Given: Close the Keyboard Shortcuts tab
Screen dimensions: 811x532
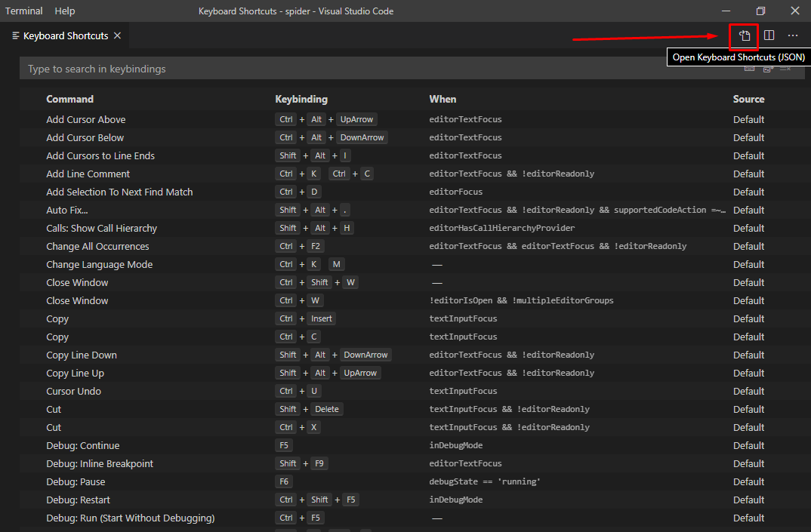Looking at the screenshot, I should click(117, 35).
